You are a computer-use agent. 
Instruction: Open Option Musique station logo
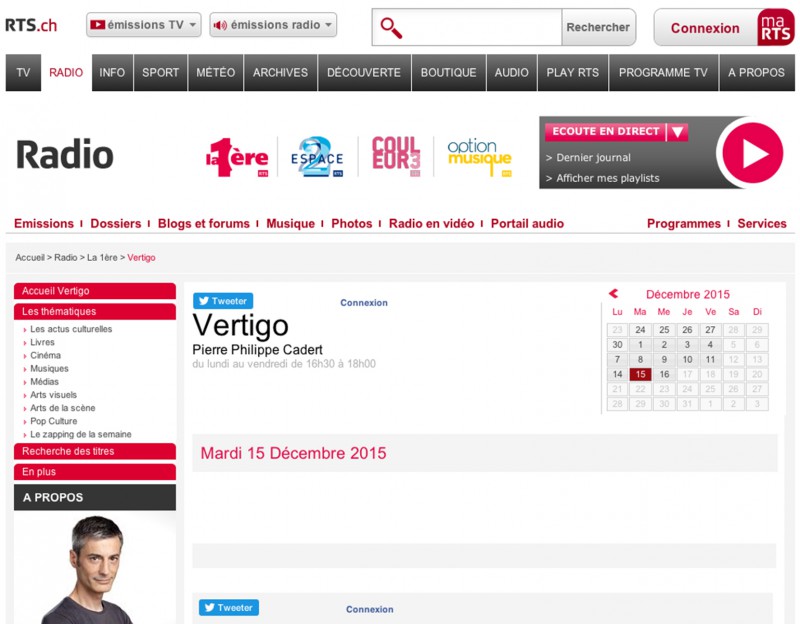click(479, 157)
